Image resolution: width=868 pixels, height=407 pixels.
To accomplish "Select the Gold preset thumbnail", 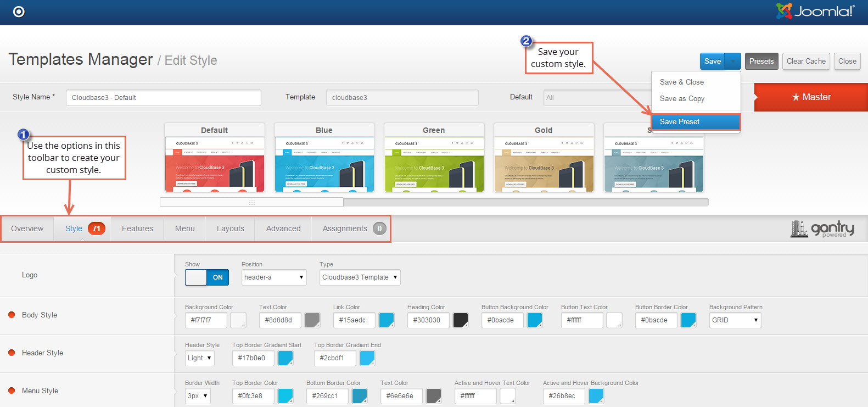I will coord(544,158).
